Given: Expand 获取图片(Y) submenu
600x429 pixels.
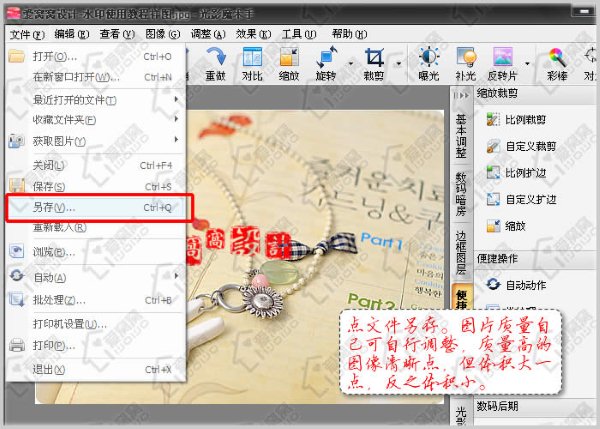Looking at the screenshot, I should 96,141.
